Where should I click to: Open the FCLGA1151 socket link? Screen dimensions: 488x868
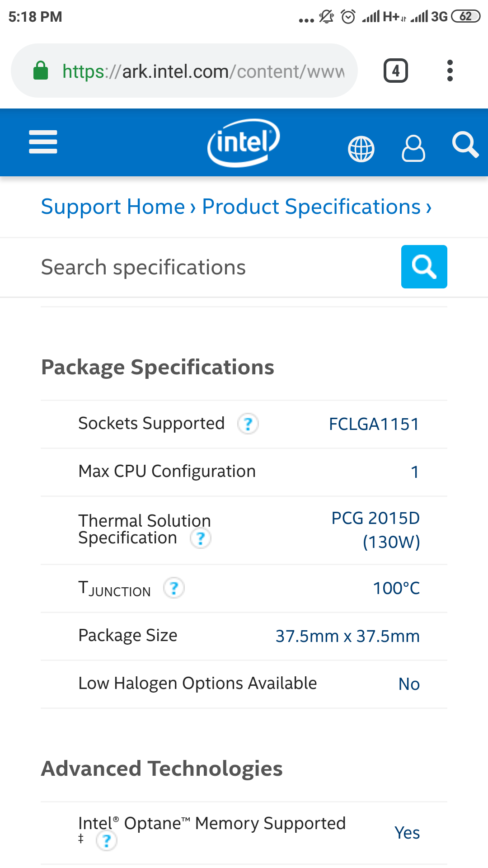[x=374, y=425]
